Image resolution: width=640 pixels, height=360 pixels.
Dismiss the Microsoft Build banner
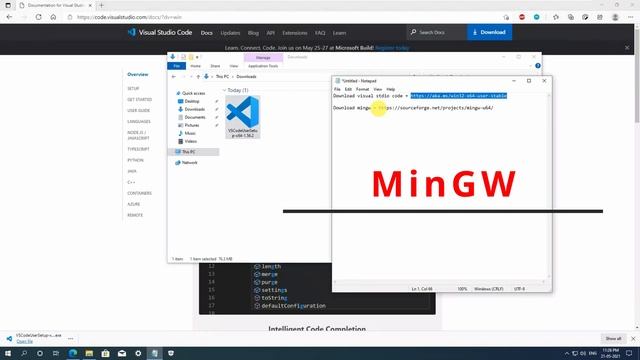tap(627, 48)
